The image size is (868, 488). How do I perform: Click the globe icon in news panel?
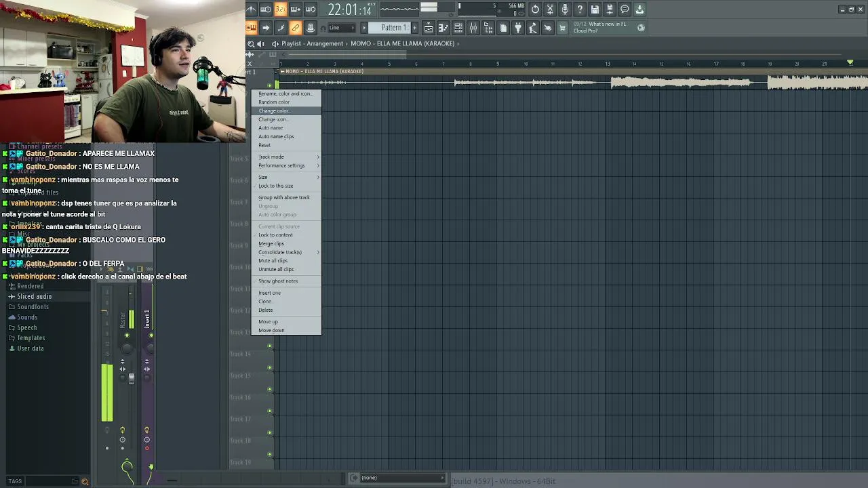pos(641,28)
